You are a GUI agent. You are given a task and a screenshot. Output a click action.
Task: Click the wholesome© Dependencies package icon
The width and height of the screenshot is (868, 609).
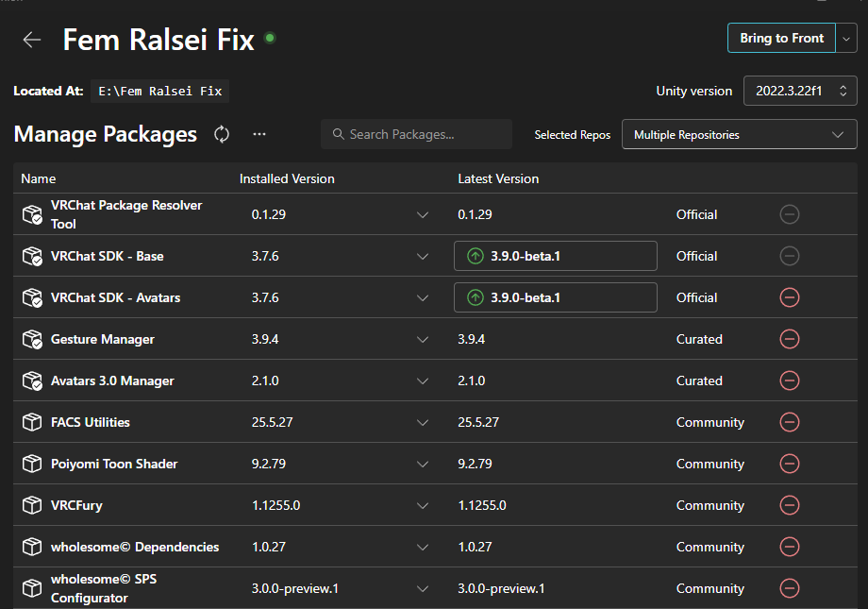click(32, 547)
